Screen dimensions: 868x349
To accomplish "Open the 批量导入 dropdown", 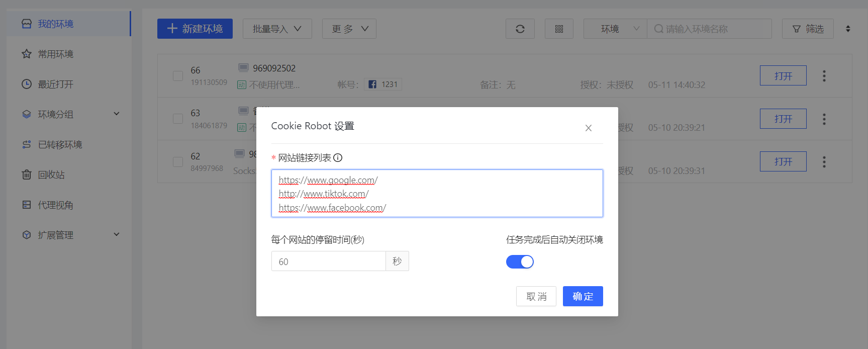I will click(x=277, y=29).
